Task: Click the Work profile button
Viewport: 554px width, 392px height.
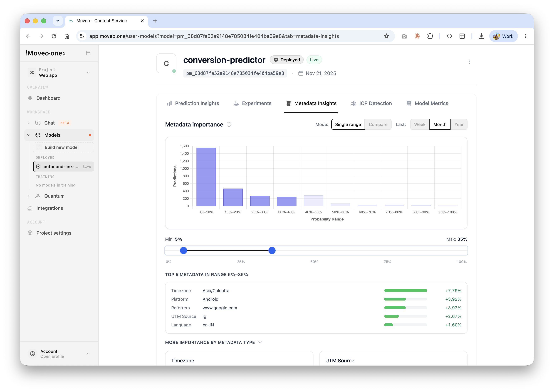Action: tap(503, 36)
